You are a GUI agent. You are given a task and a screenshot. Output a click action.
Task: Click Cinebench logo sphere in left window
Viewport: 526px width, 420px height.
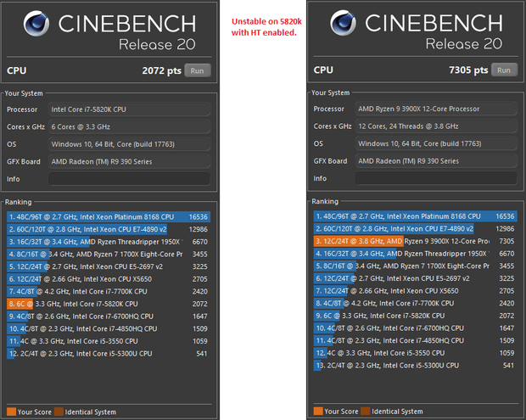coord(36,24)
